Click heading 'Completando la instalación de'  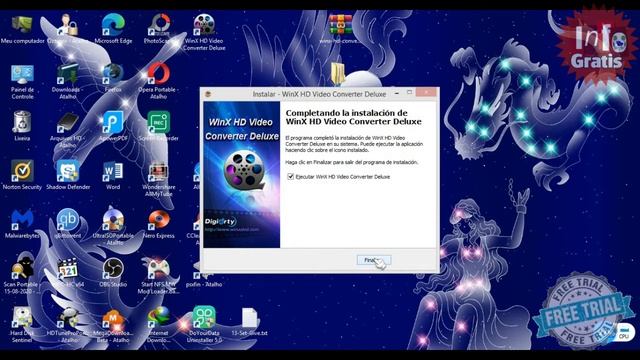(x=346, y=113)
